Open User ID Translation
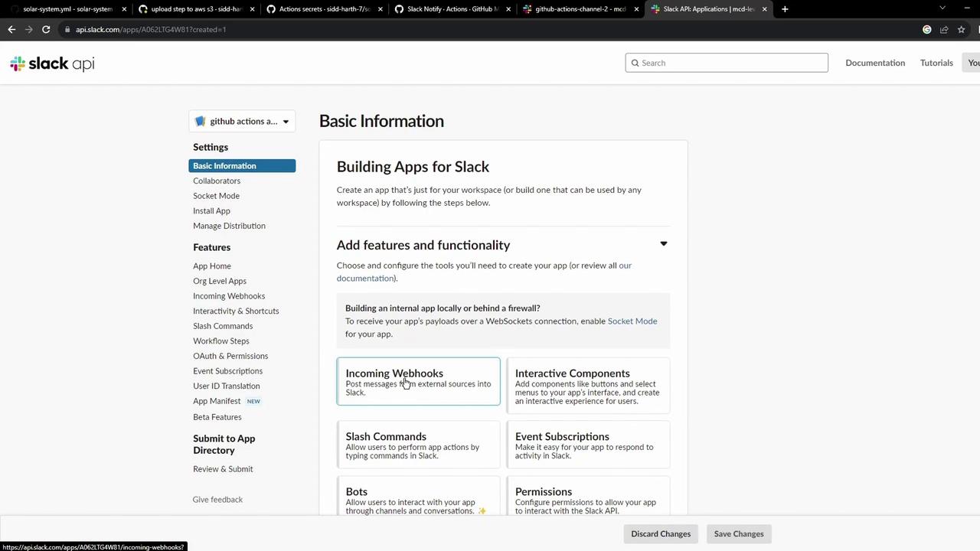The width and height of the screenshot is (980, 551). (x=227, y=386)
